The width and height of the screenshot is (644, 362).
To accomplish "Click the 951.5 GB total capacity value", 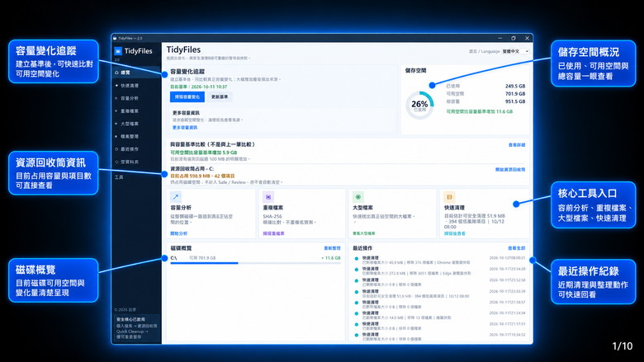I will coord(515,101).
